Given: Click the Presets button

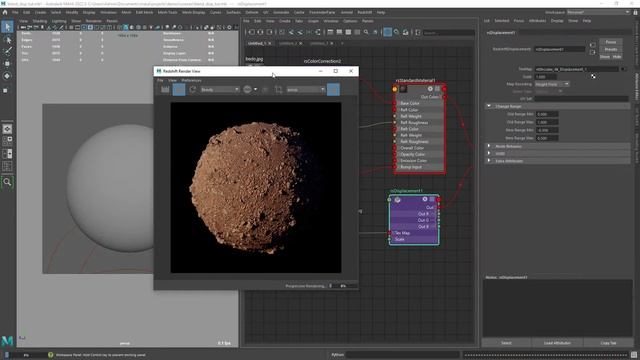Looking at the screenshot, I should pos(611,49).
